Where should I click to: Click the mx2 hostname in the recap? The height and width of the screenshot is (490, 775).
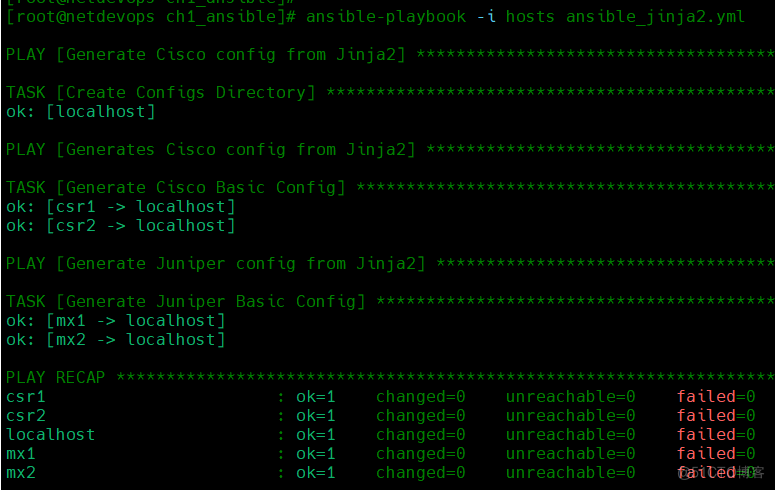(x=21, y=472)
